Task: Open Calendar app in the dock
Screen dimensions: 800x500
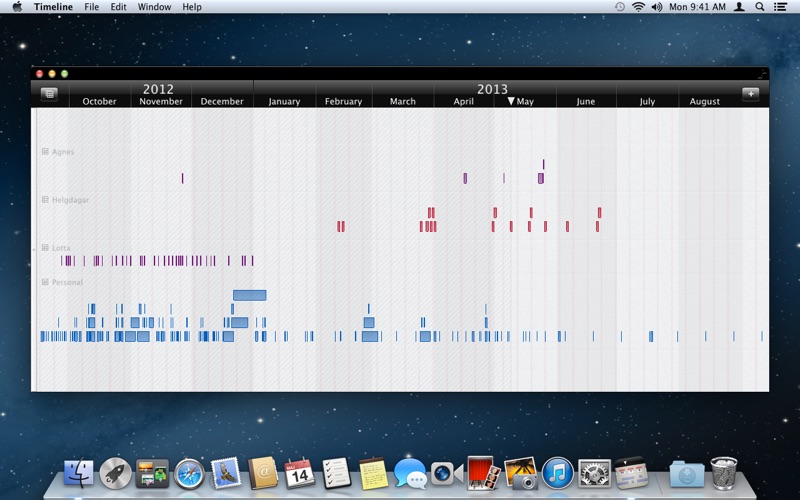Action: (299, 472)
